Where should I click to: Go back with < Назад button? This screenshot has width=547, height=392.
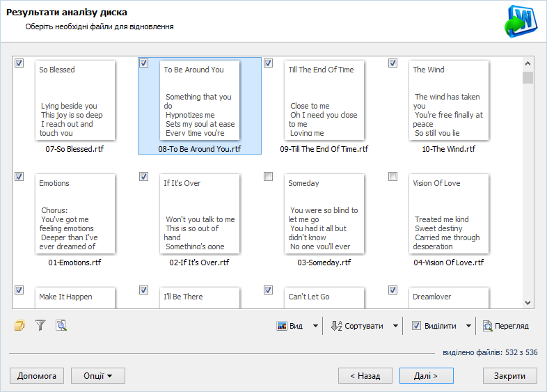(365, 376)
